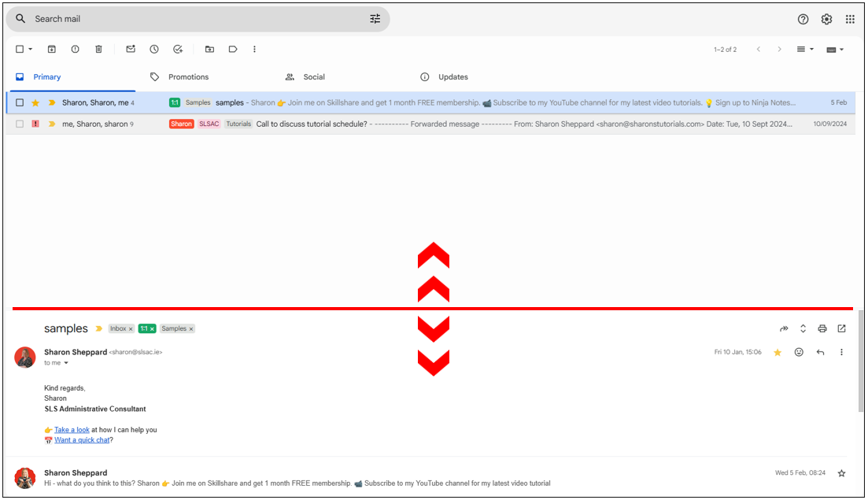
Task: Open the conversation in a new window
Action: [841, 328]
